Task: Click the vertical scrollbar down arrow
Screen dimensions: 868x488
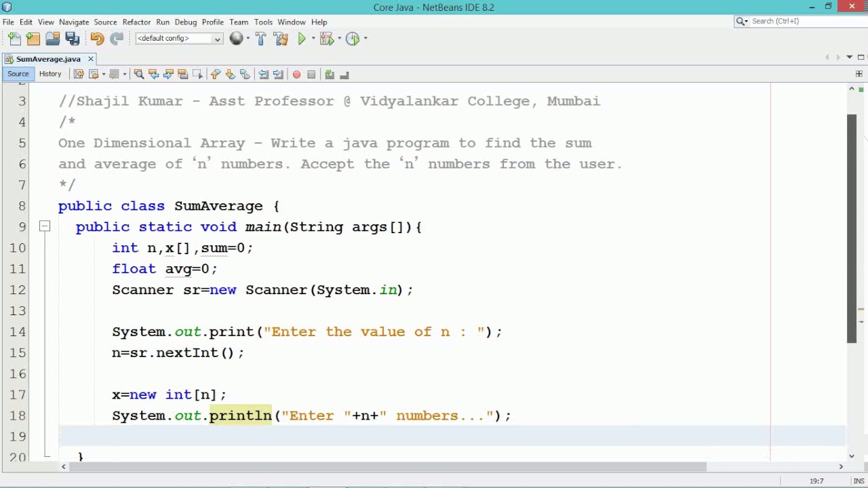Action: tap(852, 456)
